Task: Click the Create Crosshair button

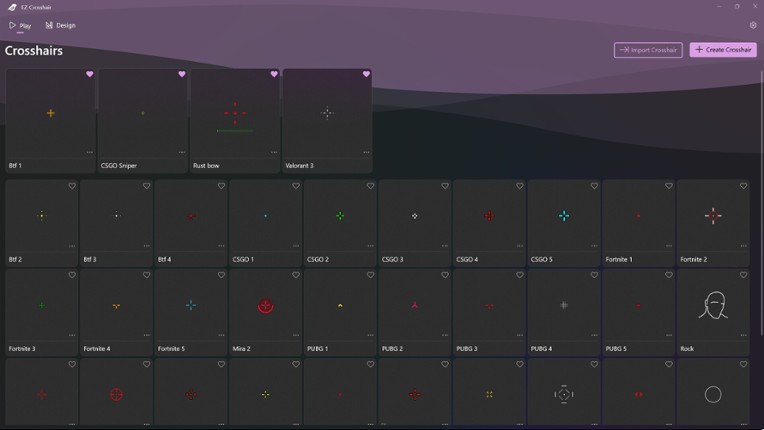Action: point(722,50)
